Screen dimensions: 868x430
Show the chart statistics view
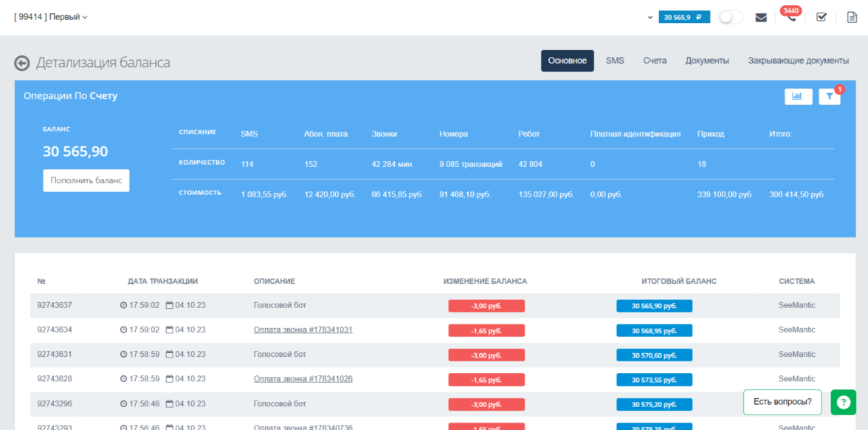coord(798,96)
